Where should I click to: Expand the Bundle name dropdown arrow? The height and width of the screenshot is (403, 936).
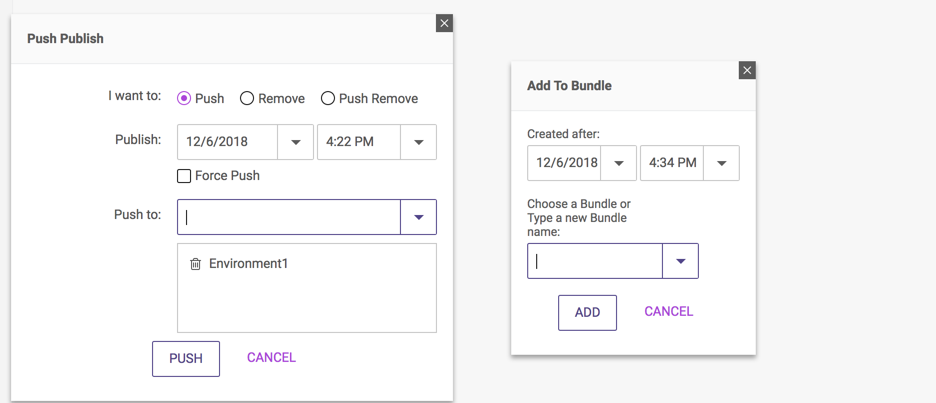pos(680,261)
